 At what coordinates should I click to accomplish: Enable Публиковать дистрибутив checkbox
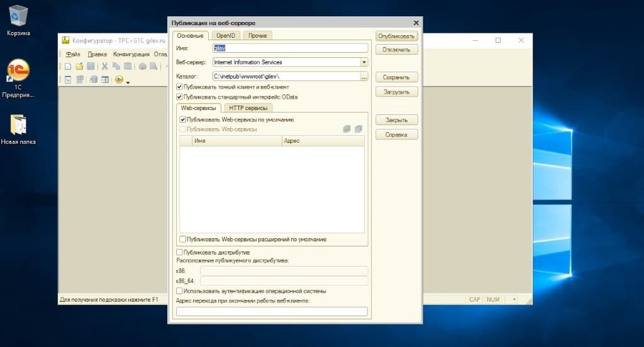pyautogui.click(x=179, y=252)
